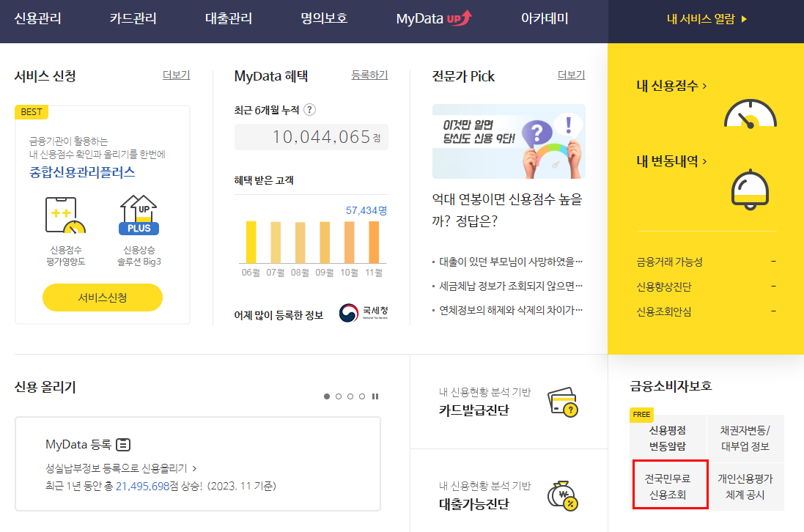Click the question mark help icon by 최근 6개월 누적
Image resolution: width=804 pixels, height=532 pixels.
click(310, 110)
